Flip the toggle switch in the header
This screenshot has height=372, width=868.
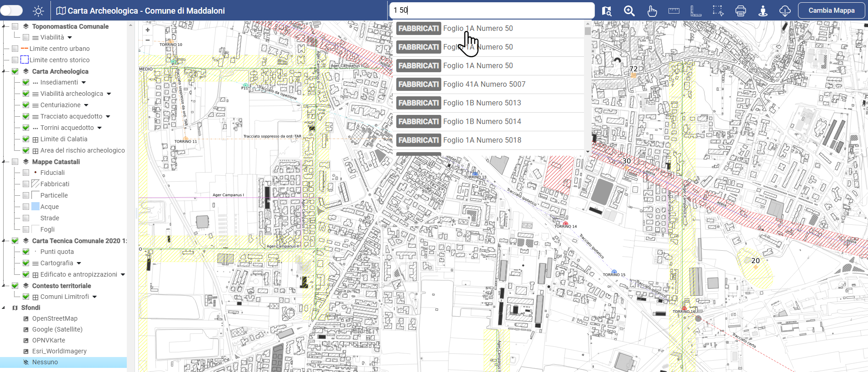(12, 10)
